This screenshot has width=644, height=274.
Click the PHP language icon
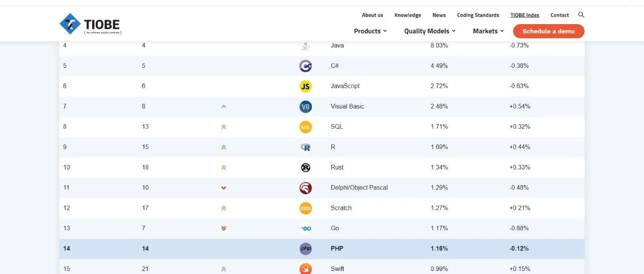(305, 249)
